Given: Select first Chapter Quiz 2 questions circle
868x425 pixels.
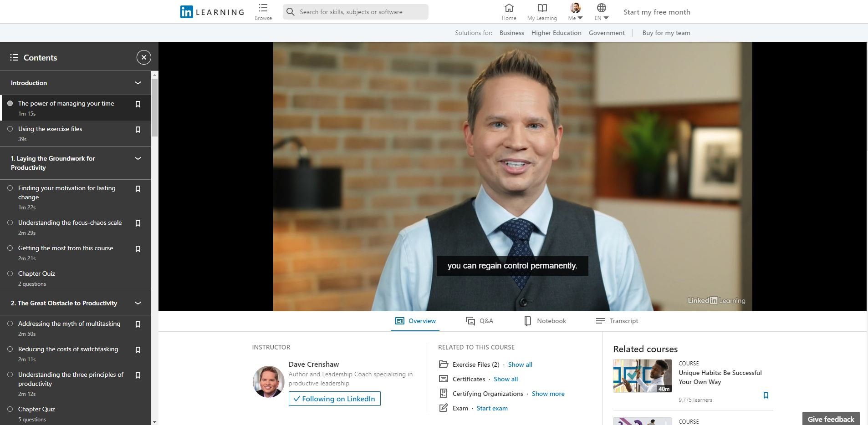Looking at the screenshot, I should (10, 273).
